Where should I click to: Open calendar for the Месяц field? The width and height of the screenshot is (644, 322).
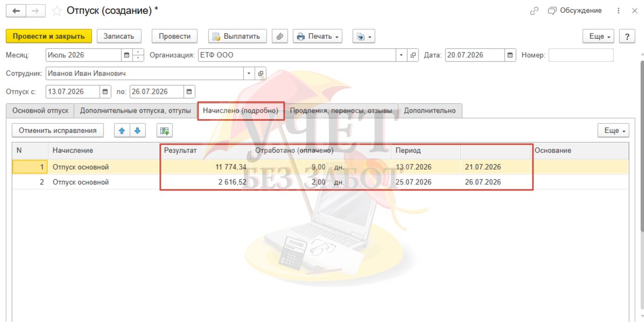coord(127,55)
